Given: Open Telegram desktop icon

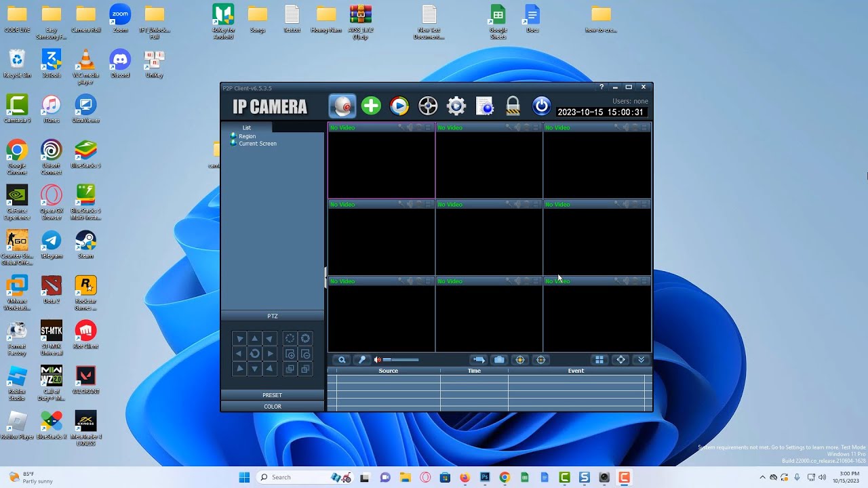Looking at the screenshot, I should pos(51,245).
